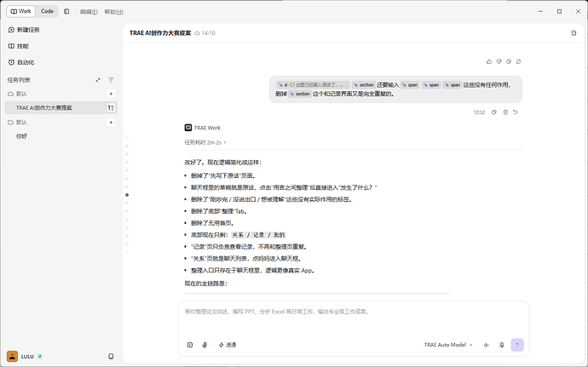Viewport: 588px width, 367px height.
Task: Open the LULU user profile
Action: coord(20,356)
